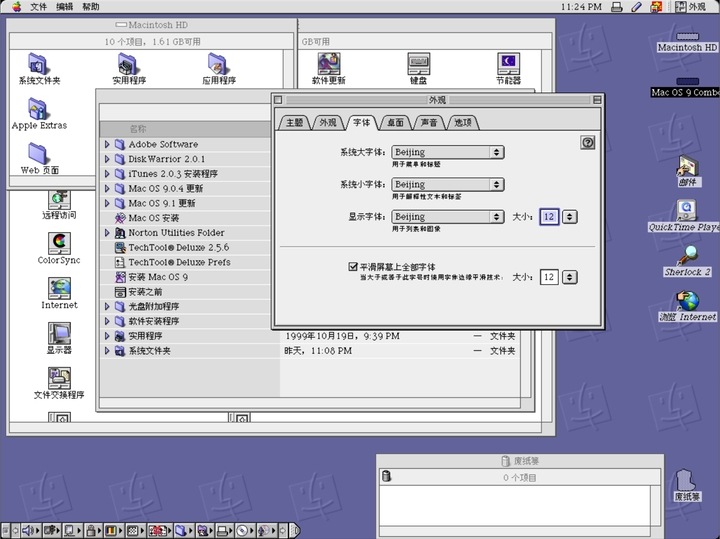Image resolution: width=720 pixels, height=539 pixels.
Task: Open the color bars monitor depth module
Action: [113, 531]
